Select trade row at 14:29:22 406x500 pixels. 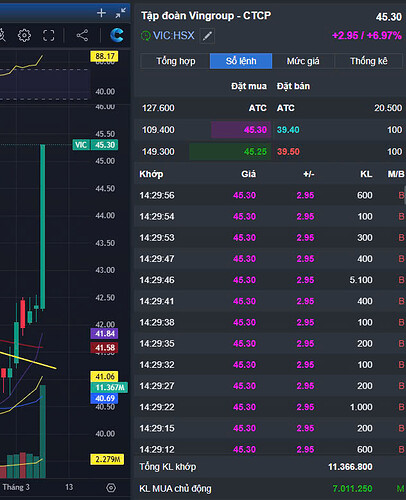(x=270, y=407)
